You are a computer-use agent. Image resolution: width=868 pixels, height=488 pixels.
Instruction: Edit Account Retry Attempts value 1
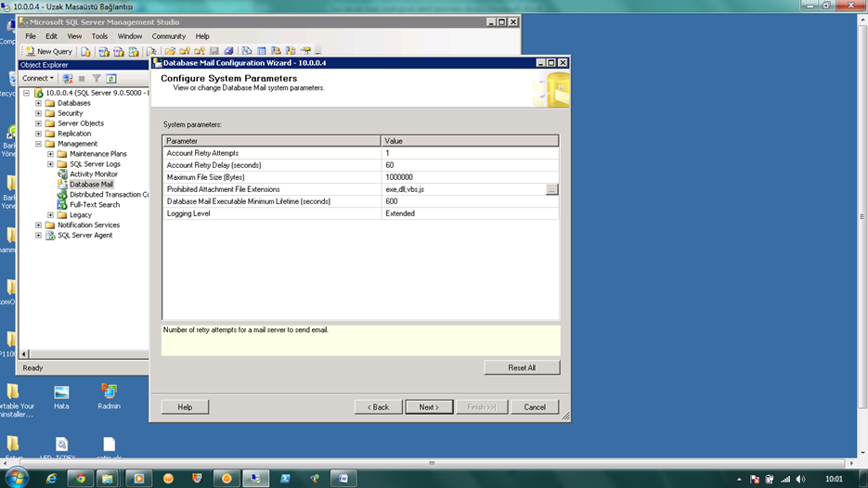click(x=470, y=153)
